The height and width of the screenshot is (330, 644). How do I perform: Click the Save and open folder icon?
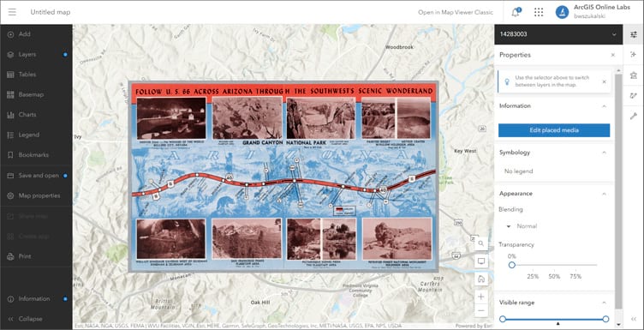point(10,176)
